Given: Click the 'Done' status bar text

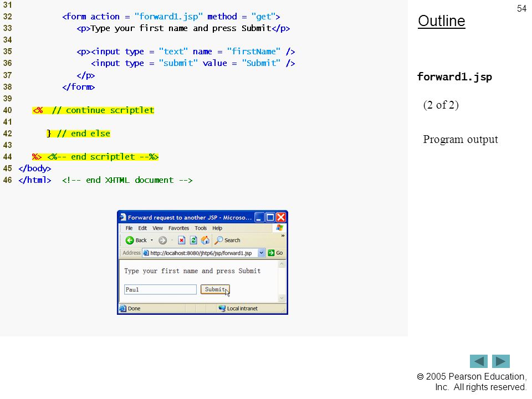Looking at the screenshot, I should coord(134,309).
